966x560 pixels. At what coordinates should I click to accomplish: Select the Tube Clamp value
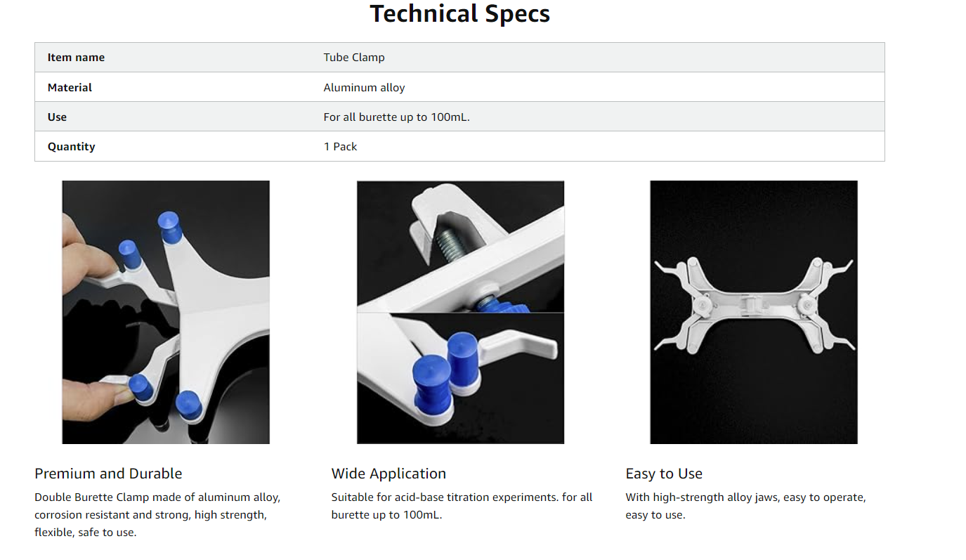coord(354,58)
